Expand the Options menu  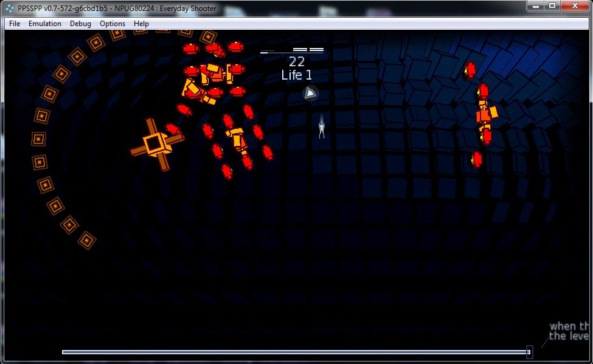pos(113,24)
